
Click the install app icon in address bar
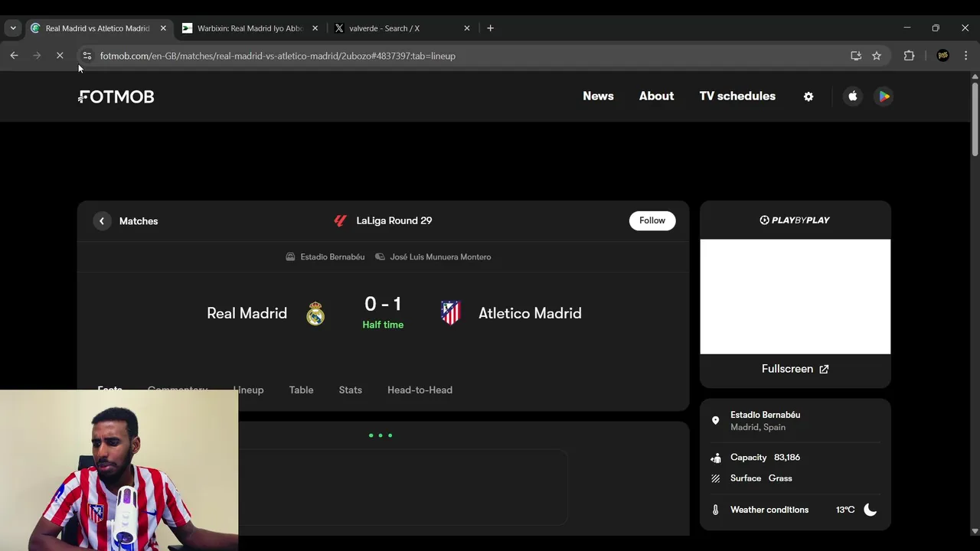[856, 56]
